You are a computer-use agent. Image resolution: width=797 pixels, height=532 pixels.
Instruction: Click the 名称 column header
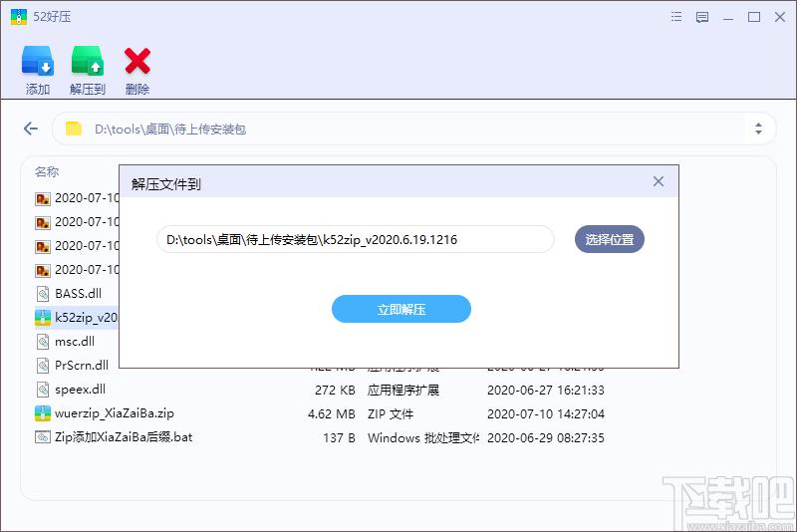pos(47,171)
